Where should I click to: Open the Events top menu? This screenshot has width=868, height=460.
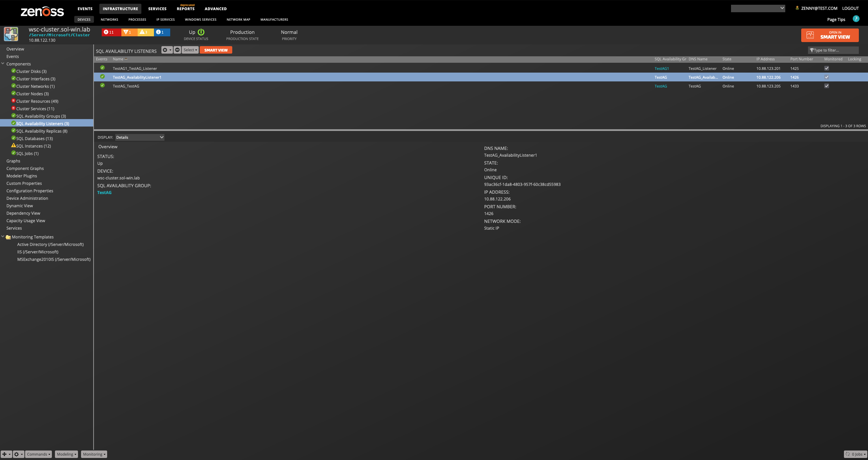(85, 9)
